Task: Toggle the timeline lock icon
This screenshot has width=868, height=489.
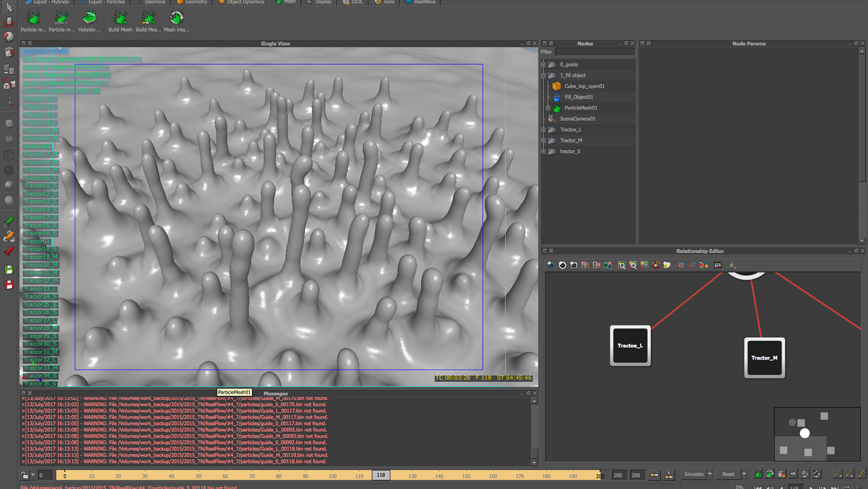Action: [x=25, y=475]
